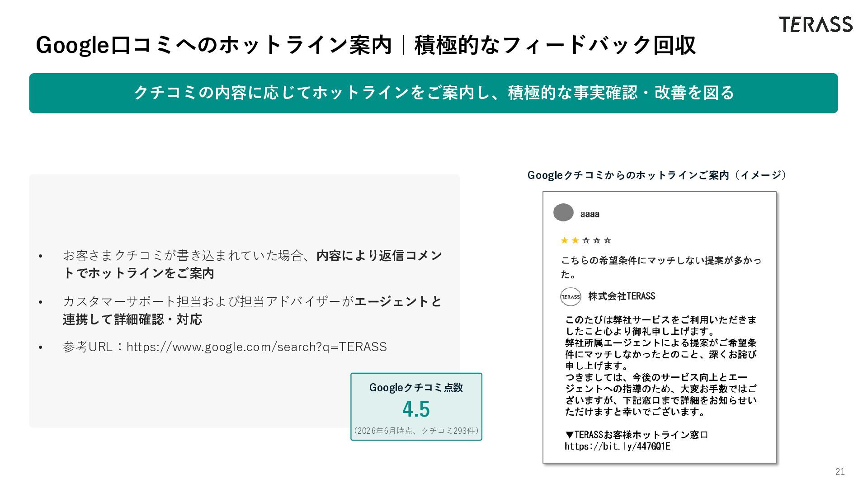The width and height of the screenshot is (868, 488).
Task: Click the teal banner starting クチコミの内容に応じて
Action: [x=434, y=93]
